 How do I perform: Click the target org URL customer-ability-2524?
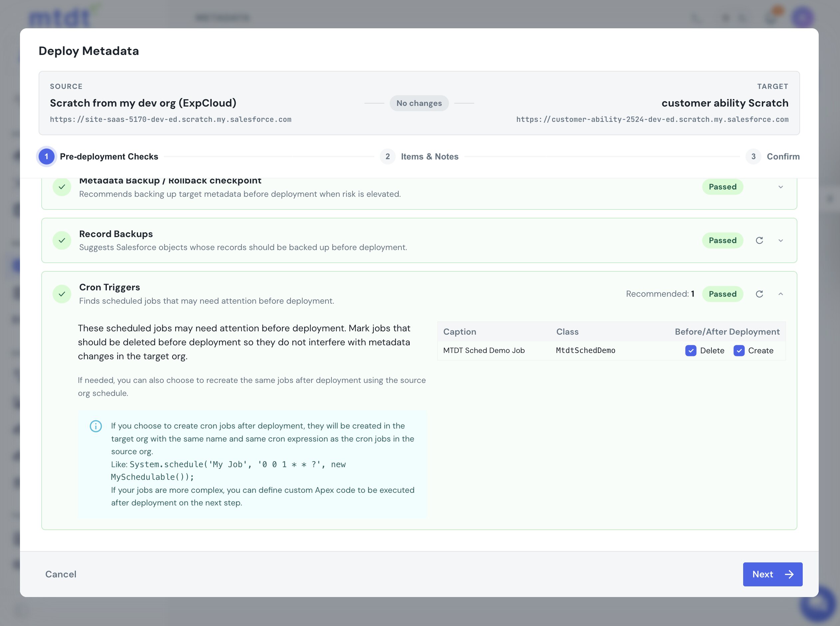click(652, 119)
